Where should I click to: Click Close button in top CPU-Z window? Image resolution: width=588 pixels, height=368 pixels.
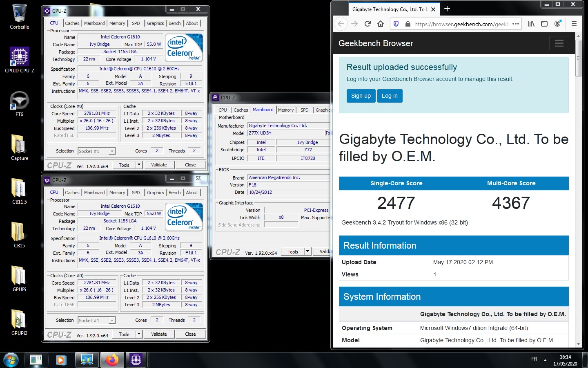coord(190,165)
